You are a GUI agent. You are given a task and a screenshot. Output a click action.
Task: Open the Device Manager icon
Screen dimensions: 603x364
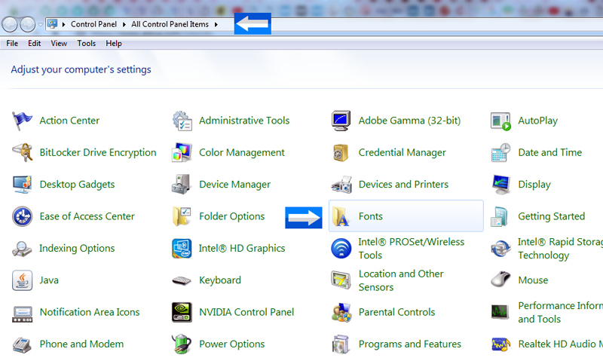click(x=182, y=185)
